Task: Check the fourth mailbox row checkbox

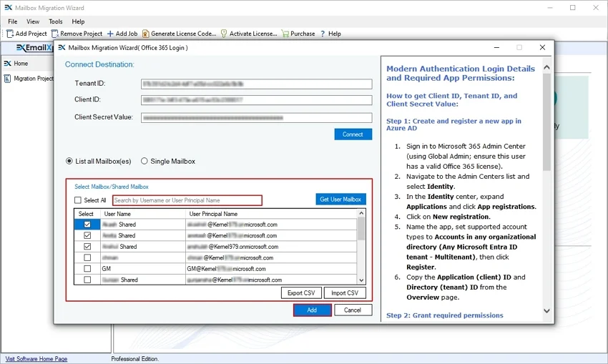Action: pyautogui.click(x=87, y=257)
